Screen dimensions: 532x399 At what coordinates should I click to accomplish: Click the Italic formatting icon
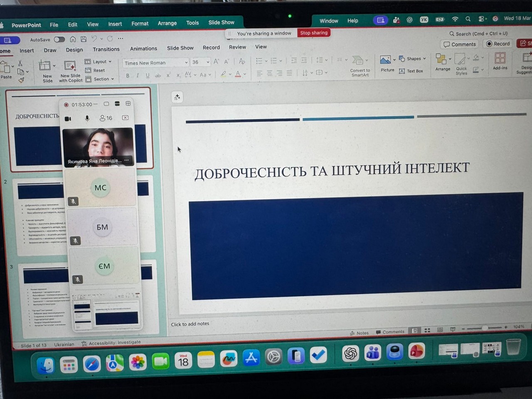pos(138,75)
